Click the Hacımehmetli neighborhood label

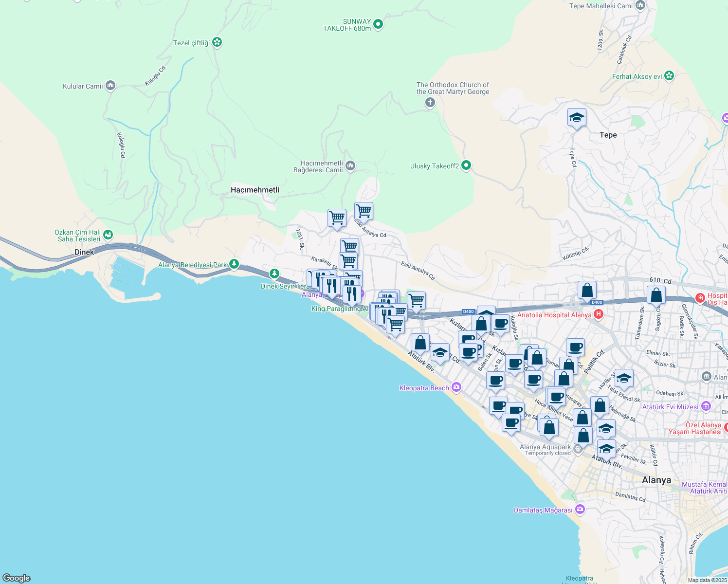pyautogui.click(x=255, y=190)
